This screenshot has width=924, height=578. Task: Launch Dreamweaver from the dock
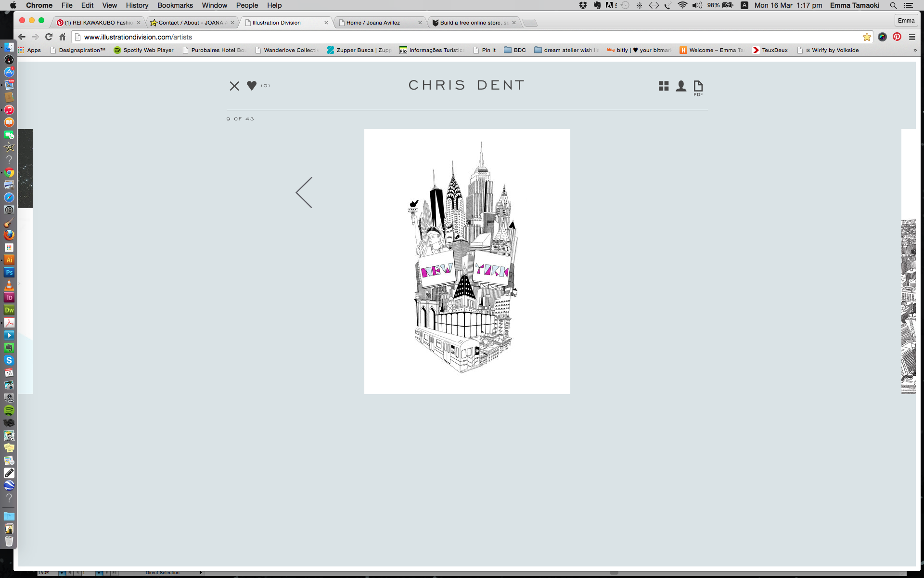tap(9, 310)
